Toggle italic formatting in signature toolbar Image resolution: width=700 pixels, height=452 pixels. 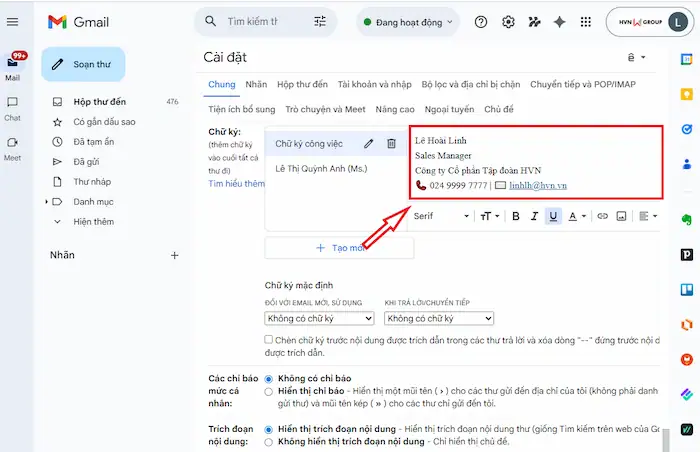click(x=534, y=216)
